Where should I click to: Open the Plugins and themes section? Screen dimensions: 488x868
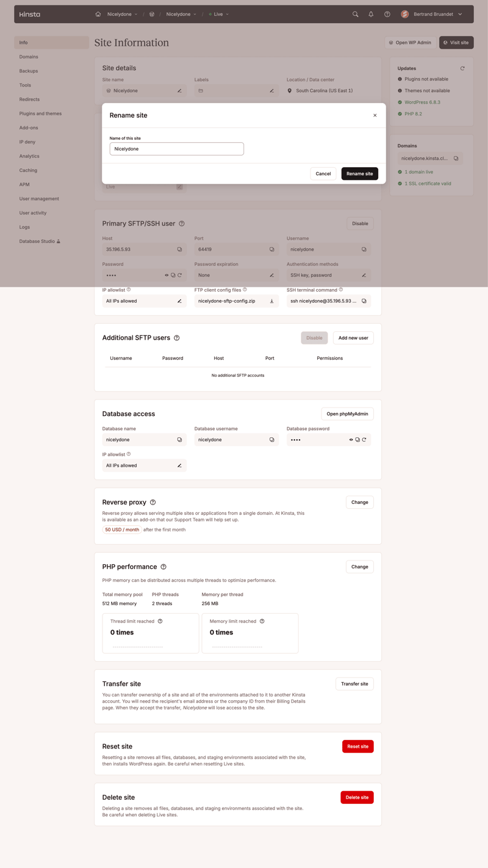click(x=40, y=113)
